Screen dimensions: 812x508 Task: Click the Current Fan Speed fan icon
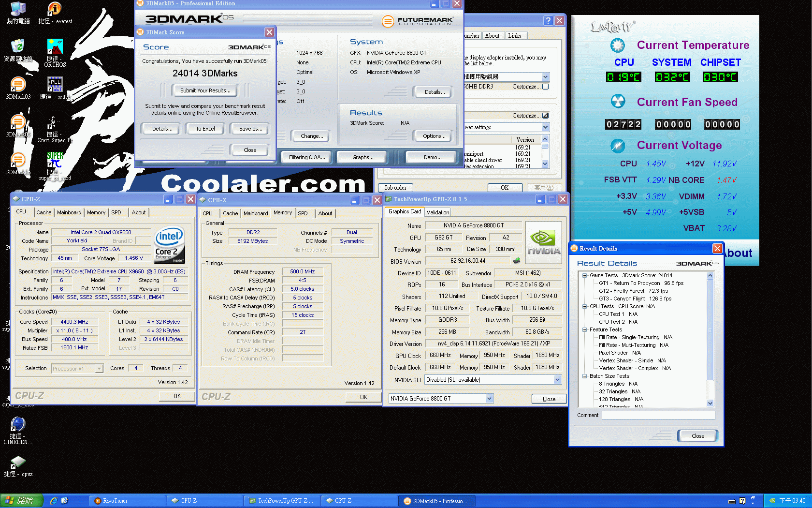pos(618,101)
